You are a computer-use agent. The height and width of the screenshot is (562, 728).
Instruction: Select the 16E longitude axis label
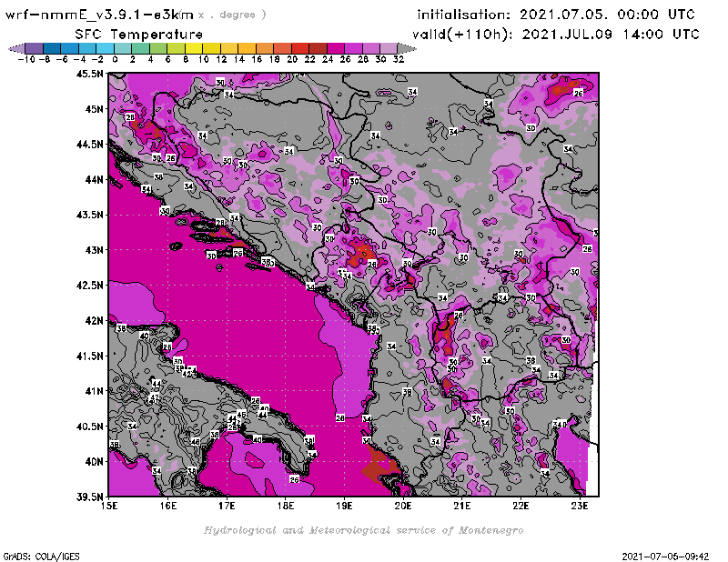168,506
